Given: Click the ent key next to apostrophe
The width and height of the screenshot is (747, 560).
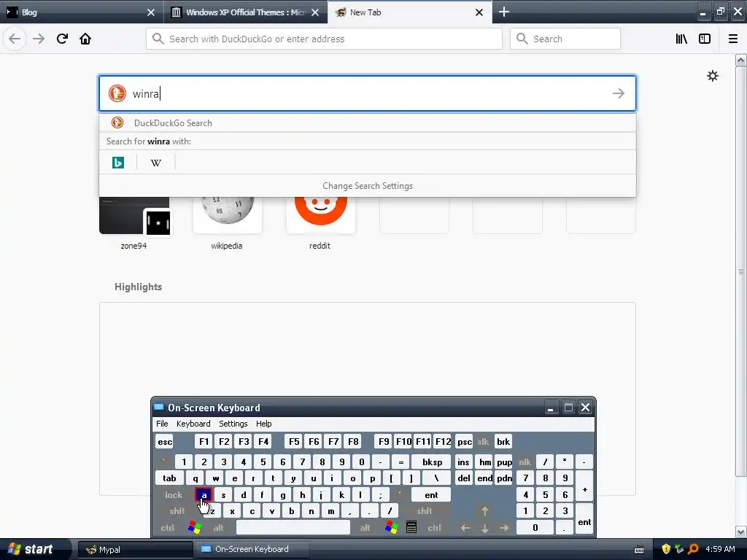Looking at the screenshot, I should (430, 495).
